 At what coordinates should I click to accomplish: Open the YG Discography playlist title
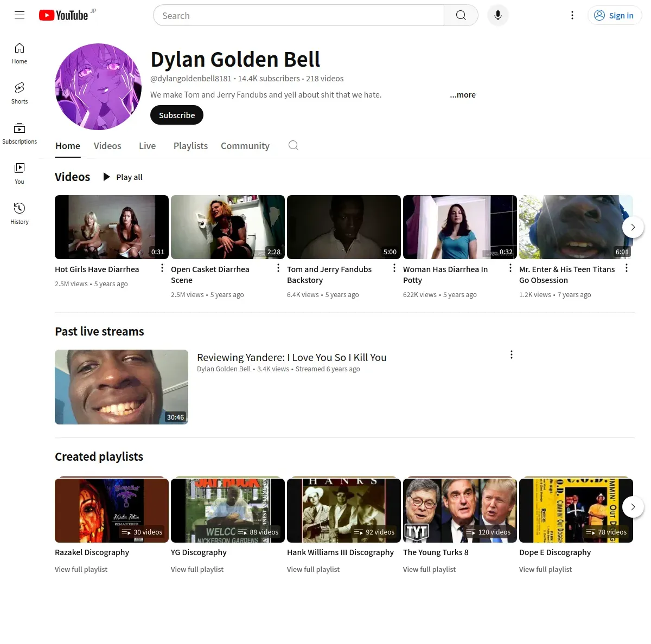pos(199,552)
